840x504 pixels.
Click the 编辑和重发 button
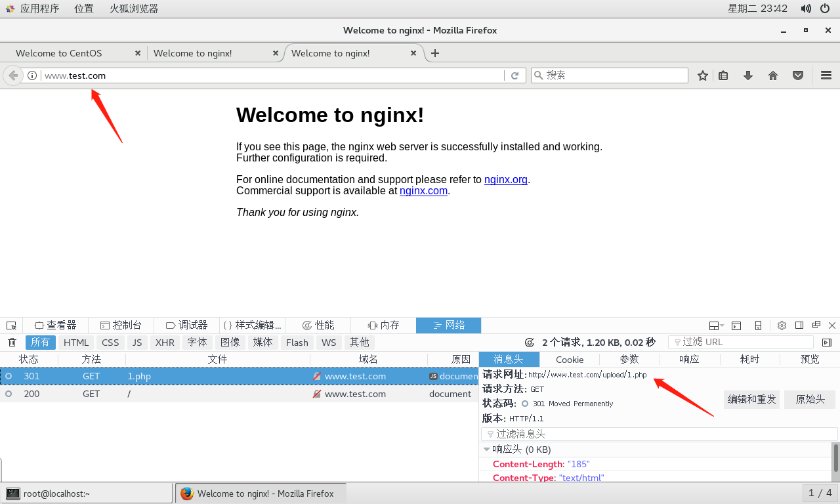(752, 400)
